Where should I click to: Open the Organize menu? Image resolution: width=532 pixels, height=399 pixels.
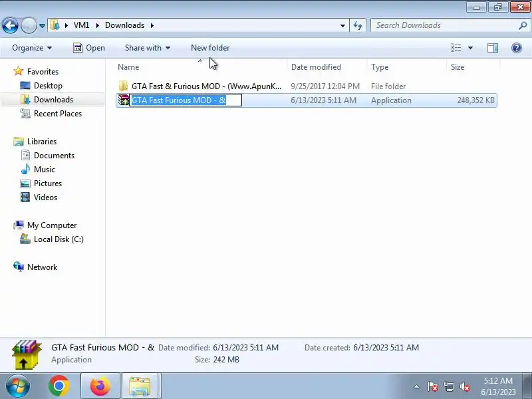32,48
